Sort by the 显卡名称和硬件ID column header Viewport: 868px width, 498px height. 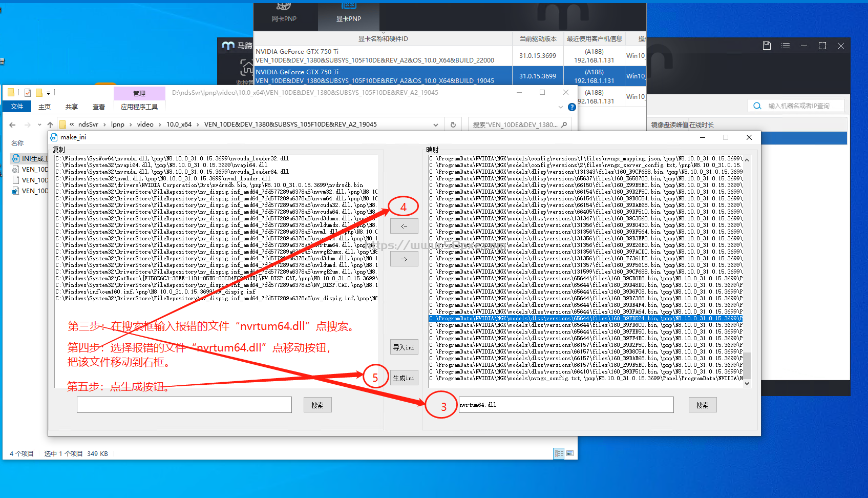(383, 38)
